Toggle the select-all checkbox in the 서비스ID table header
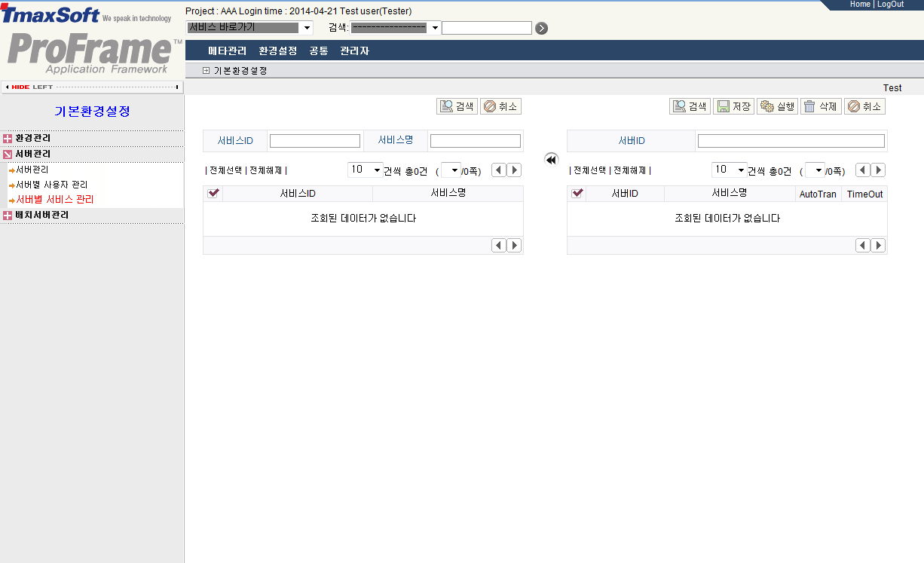The width and height of the screenshot is (924, 563). pyautogui.click(x=213, y=194)
